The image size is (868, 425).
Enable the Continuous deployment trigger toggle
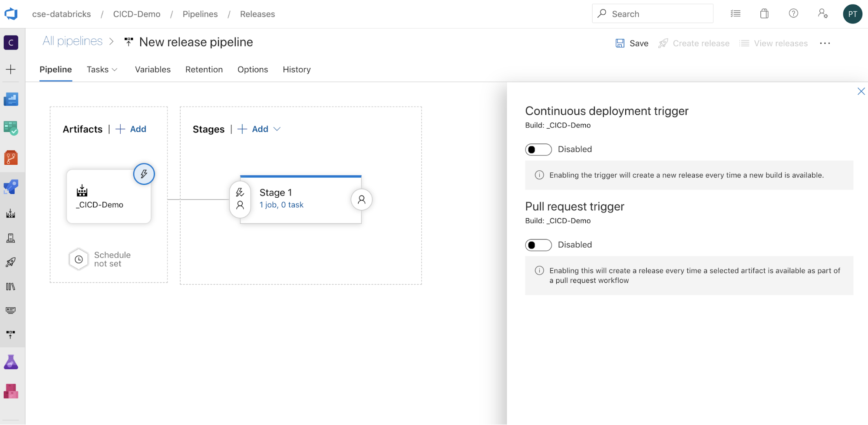pyautogui.click(x=538, y=149)
